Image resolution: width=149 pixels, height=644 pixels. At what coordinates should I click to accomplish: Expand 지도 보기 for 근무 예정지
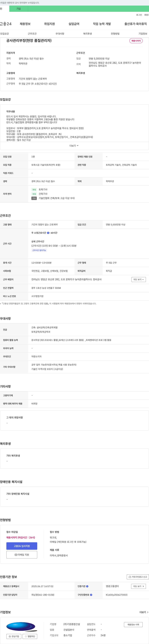click(x=138, y=280)
